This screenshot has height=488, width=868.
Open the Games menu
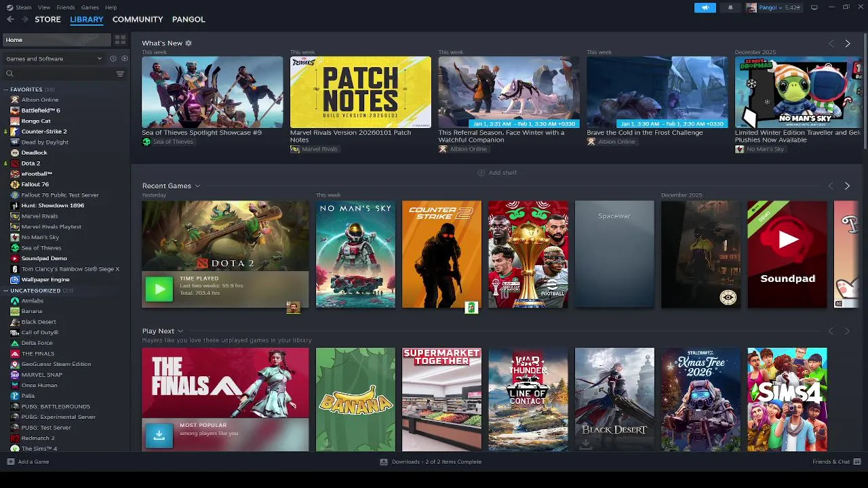(x=90, y=7)
